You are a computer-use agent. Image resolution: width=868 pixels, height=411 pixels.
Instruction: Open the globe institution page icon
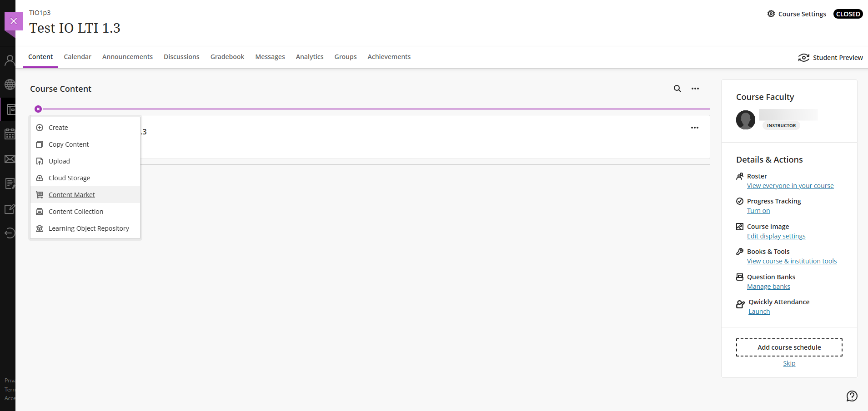pos(10,84)
